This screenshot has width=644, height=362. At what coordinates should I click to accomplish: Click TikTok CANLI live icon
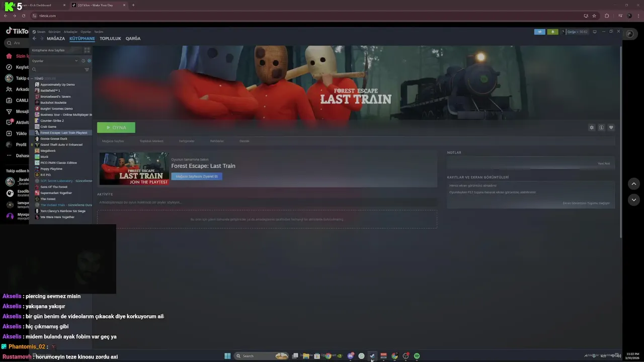9,101
